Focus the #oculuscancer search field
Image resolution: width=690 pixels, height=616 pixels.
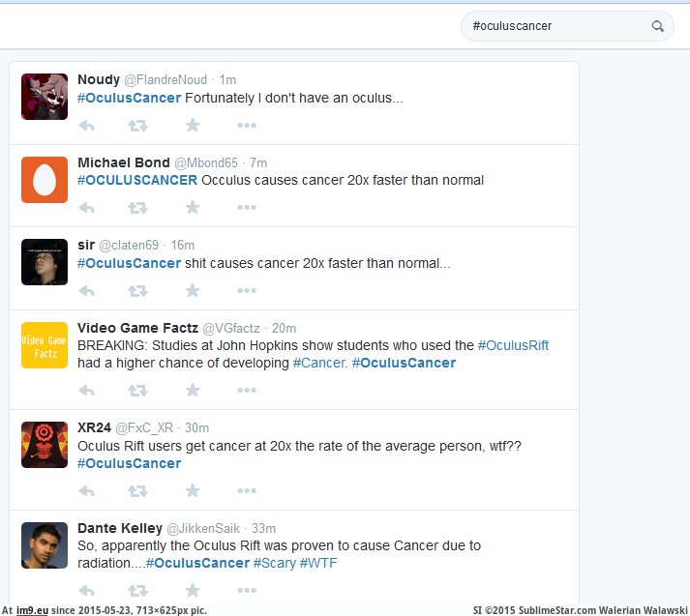coord(567,26)
